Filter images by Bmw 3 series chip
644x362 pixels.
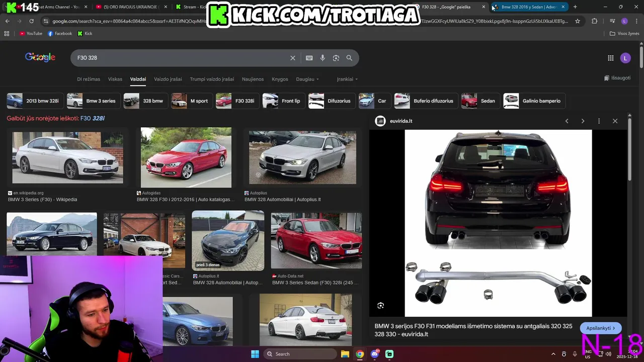[93, 101]
